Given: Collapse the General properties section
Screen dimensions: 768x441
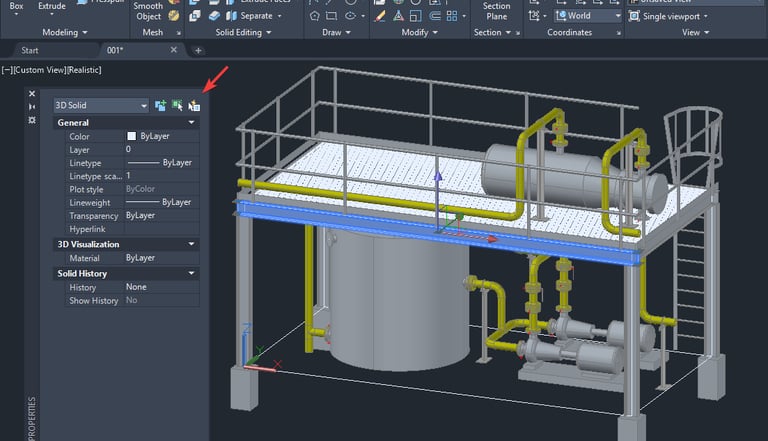Looking at the screenshot, I should coord(191,123).
